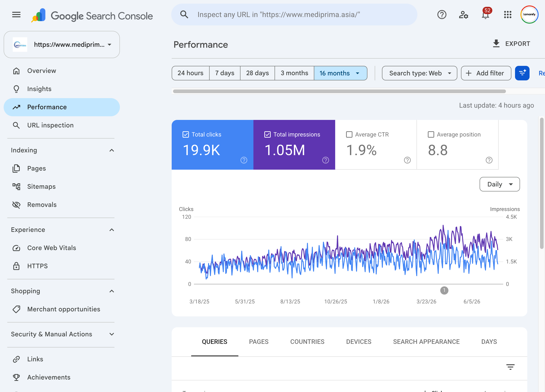Screen dimensions: 545x392
Task: Open the Google apps grid
Action: click(x=508, y=15)
